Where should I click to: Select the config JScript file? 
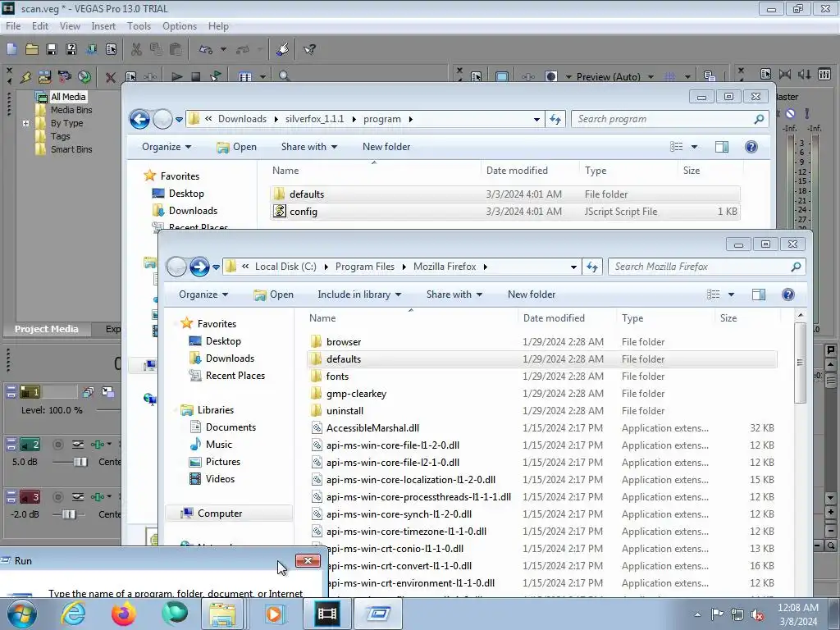(x=505, y=212)
